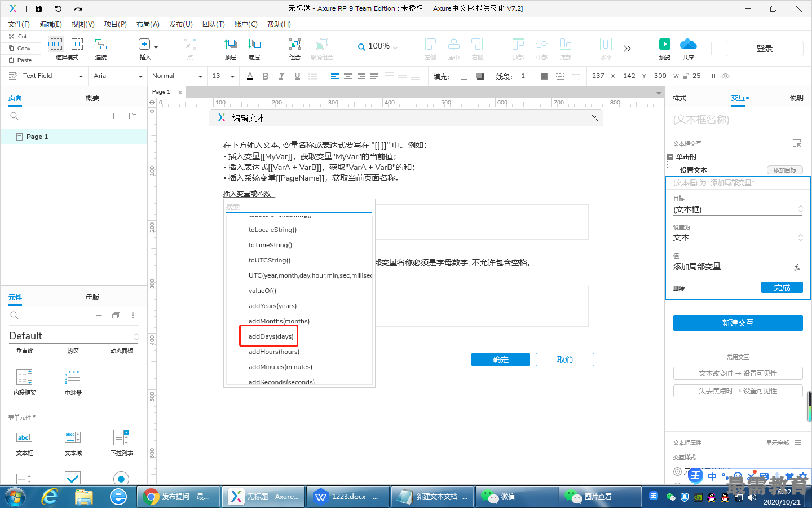
Task: Switch to the 概要 outline tab
Action: 92,98
